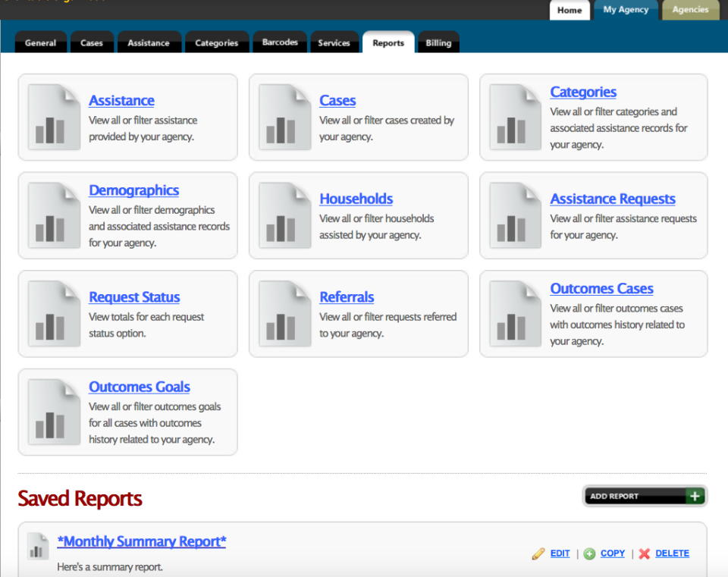Open the Services tab

coord(334,43)
